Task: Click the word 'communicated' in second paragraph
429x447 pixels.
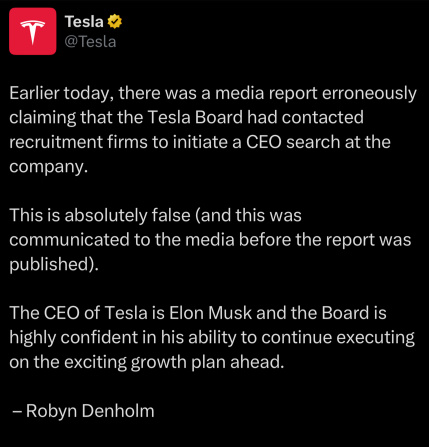Action: pyautogui.click(x=69, y=240)
